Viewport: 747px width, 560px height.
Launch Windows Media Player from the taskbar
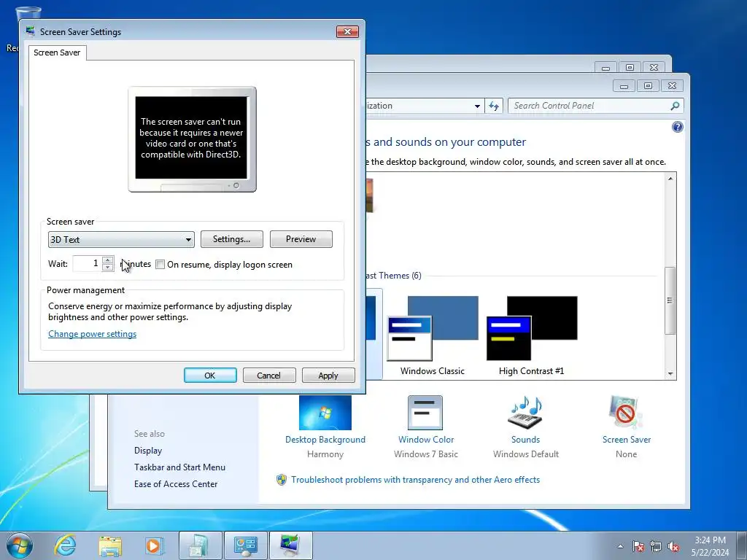[154, 545]
